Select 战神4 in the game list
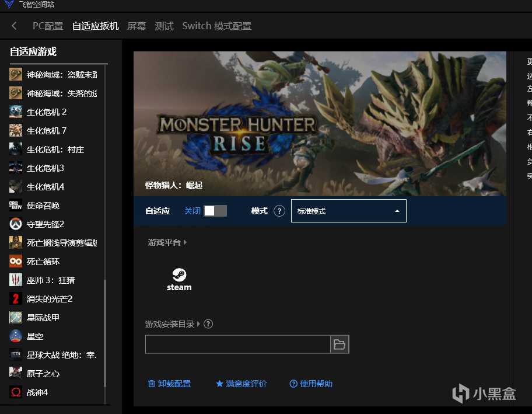This screenshot has width=532, height=414. pos(37,392)
